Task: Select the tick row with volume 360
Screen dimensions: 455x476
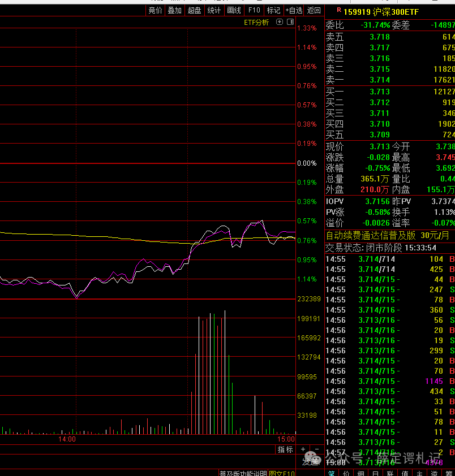Action: pos(390,310)
